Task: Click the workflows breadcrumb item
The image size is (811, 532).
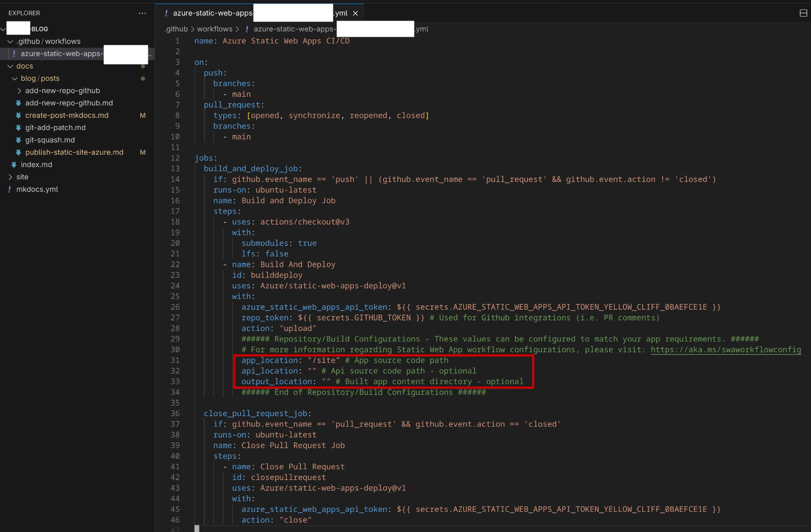Action: 215,29
